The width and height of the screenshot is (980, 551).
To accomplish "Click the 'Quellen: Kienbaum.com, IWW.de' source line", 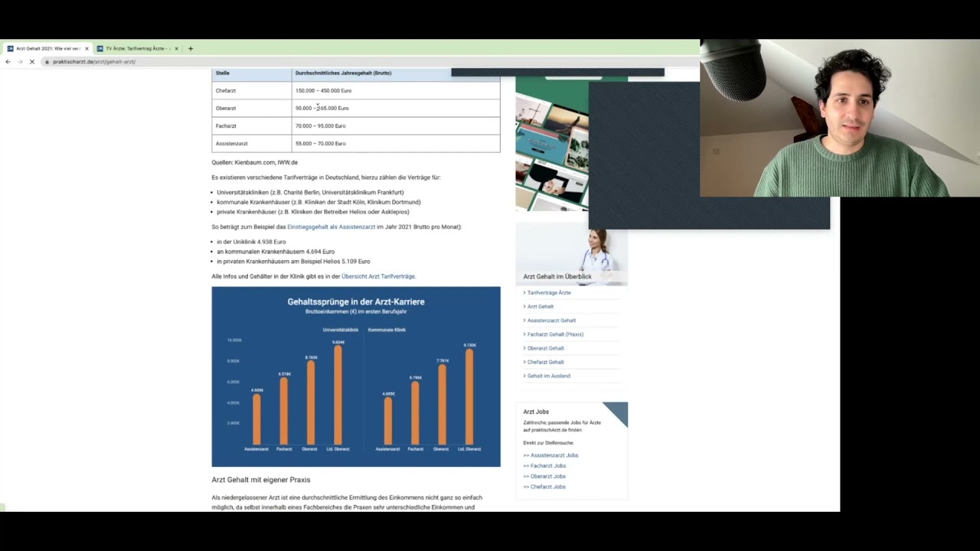I will coord(255,163).
